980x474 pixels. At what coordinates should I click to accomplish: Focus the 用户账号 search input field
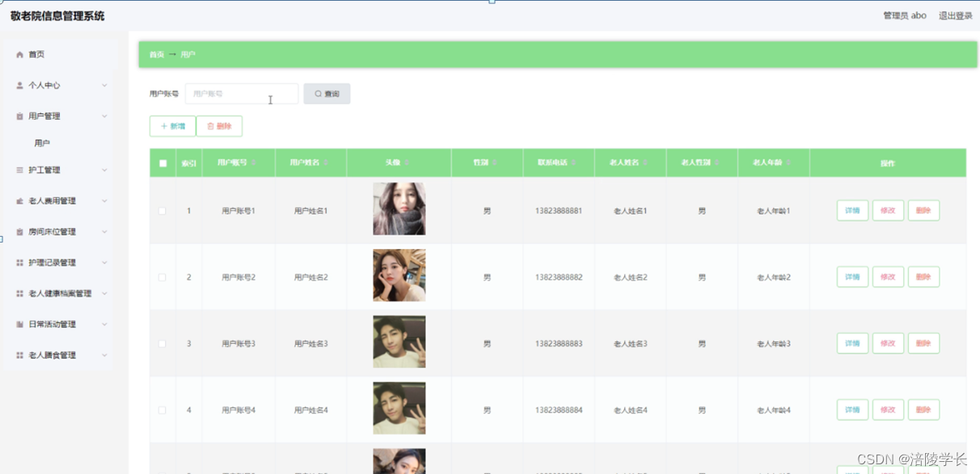click(242, 94)
